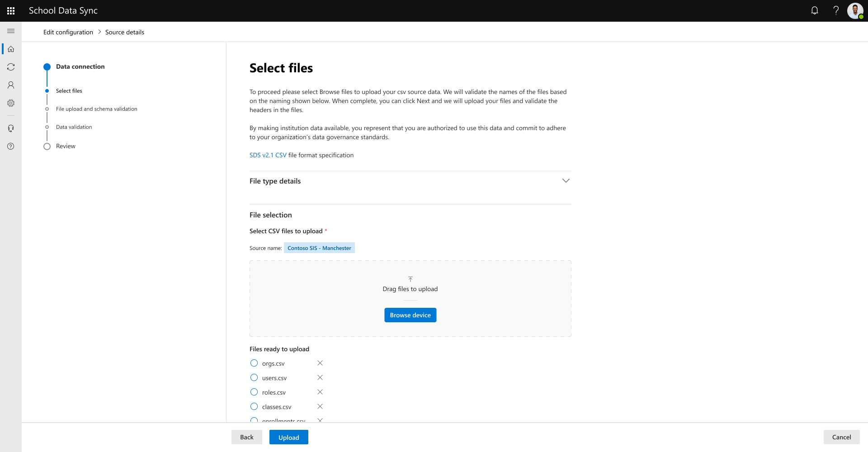This screenshot has width=868, height=452.
Task: Remove orgs.csv from upload list
Action: tap(320, 363)
